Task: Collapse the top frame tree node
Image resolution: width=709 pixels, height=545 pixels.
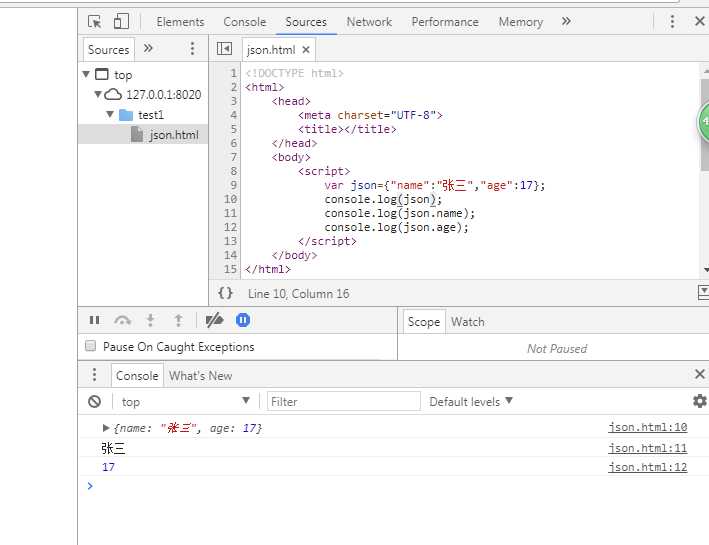Action: (x=86, y=74)
